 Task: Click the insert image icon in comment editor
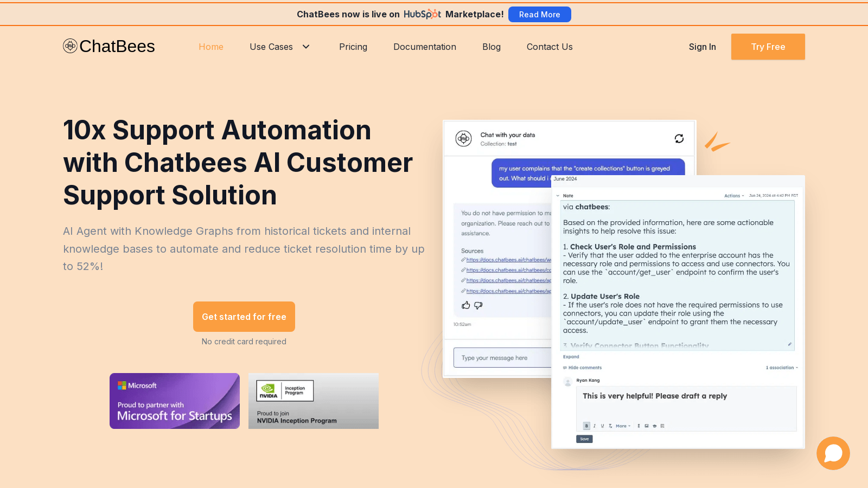tap(647, 426)
